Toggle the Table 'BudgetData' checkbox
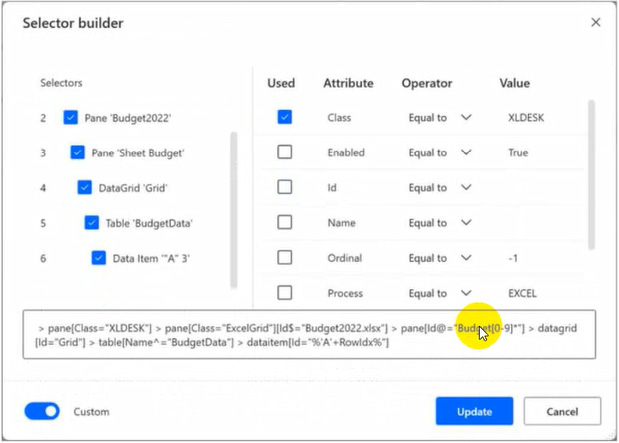Image resolution: width=619 pixels, height=443 pixels. tap(92, 223)
